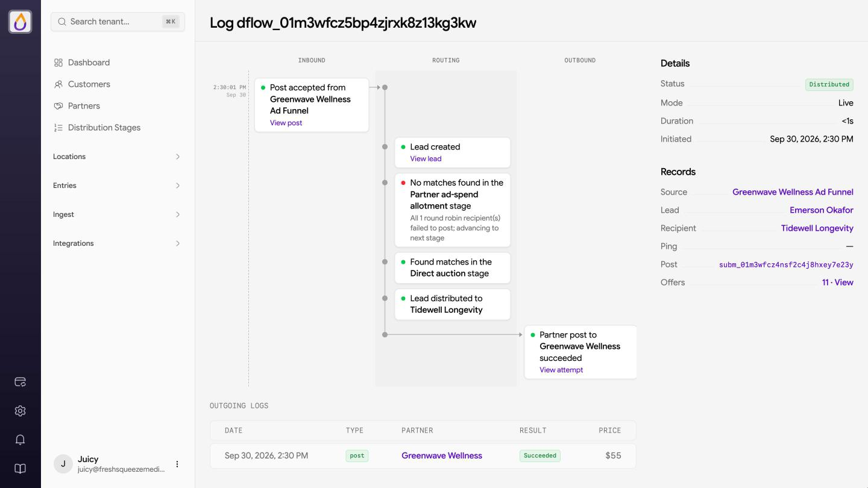Click the $55 price cell
The image size is (868, 488).
click(613, 456)
